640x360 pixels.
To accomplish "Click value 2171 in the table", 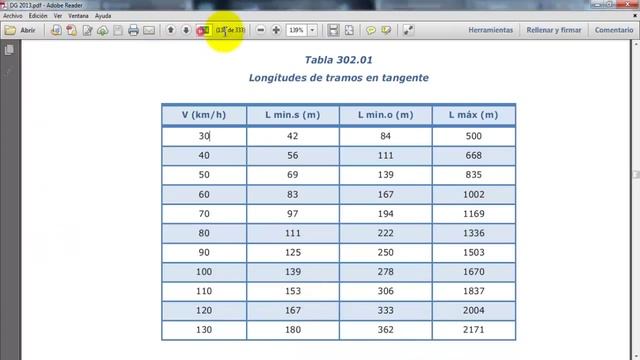I will (473, 330).
